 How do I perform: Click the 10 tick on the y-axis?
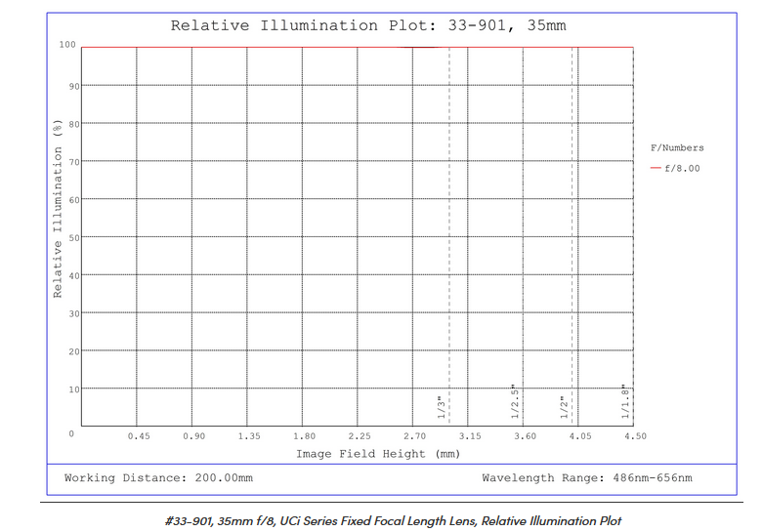click(70, 389)
